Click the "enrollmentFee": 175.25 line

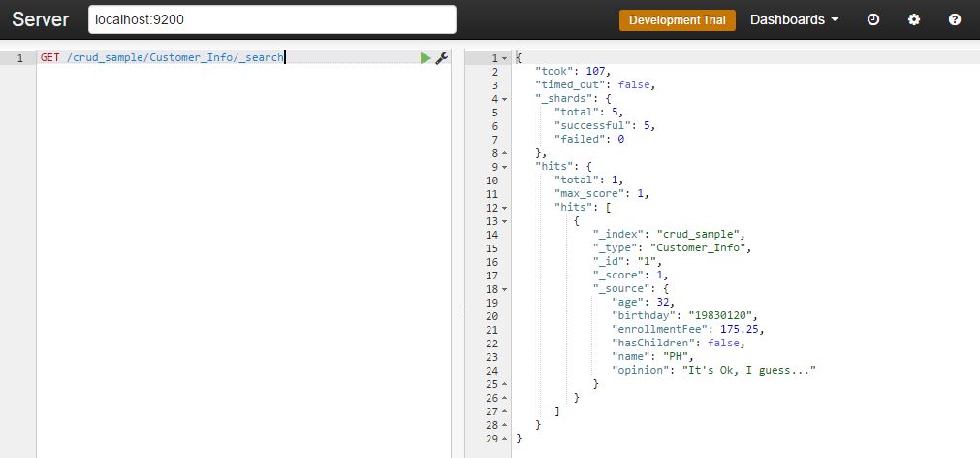[x=688, y=330]
